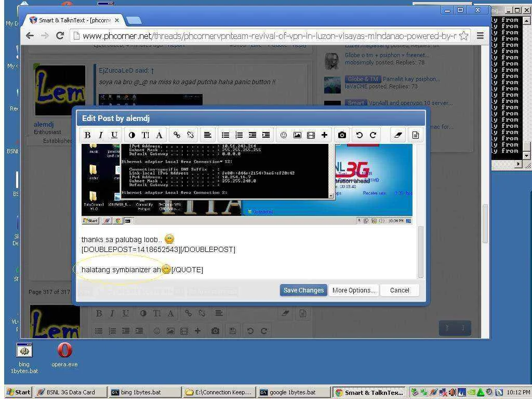Click the Globe & TM prefix tag
This screenshot has width=532, height=399.
coord(362,79)
